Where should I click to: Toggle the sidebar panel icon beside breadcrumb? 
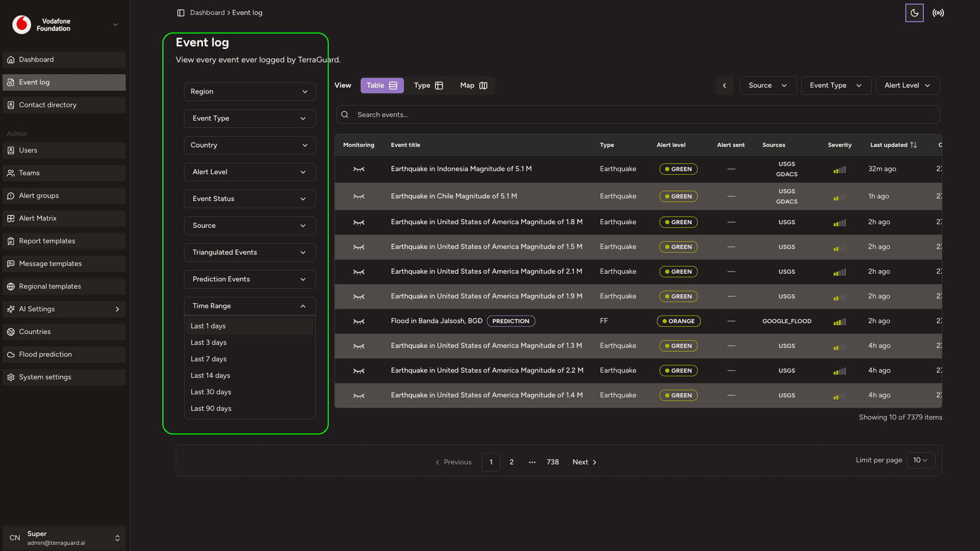tap(181, 13)
